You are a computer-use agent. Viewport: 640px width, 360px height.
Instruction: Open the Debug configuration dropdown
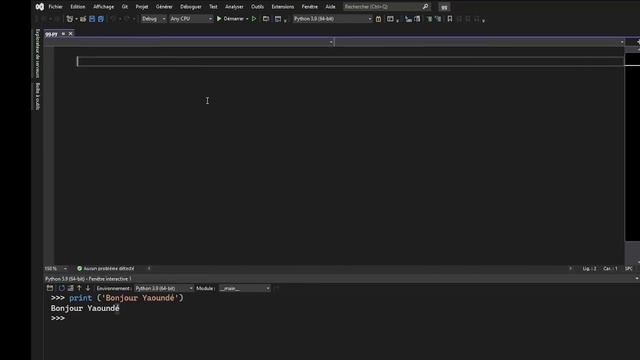tap(153, 19)
